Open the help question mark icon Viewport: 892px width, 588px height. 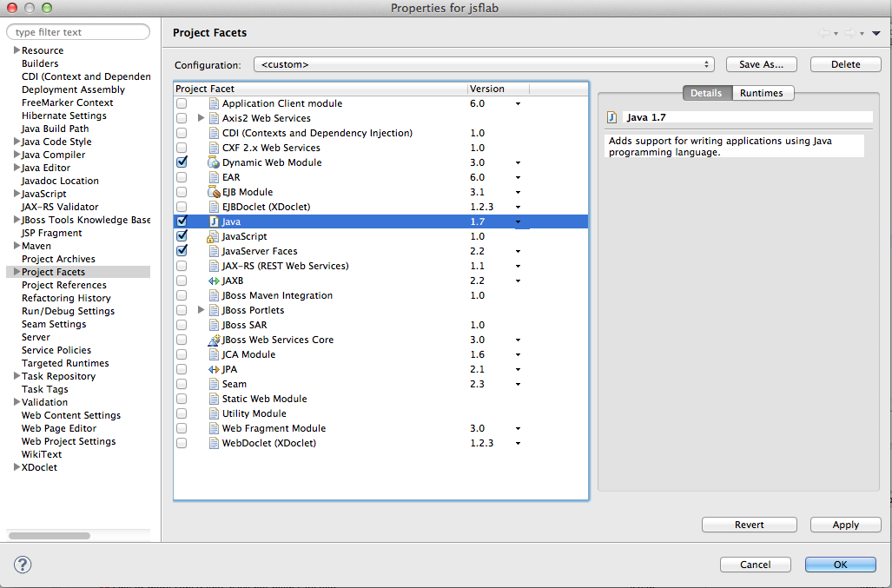[x=23, y=565]
